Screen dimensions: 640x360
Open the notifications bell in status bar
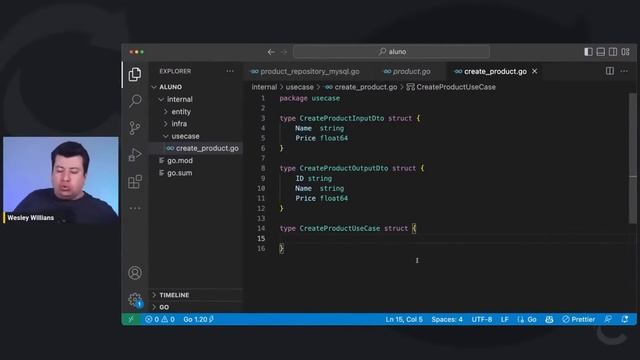coord(625,319)
